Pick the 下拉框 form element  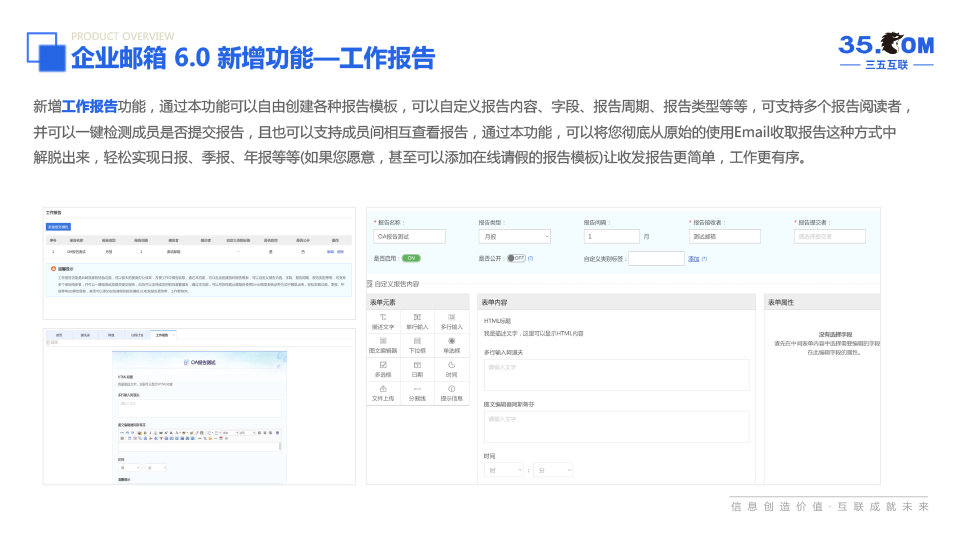(x=417, y=345)
